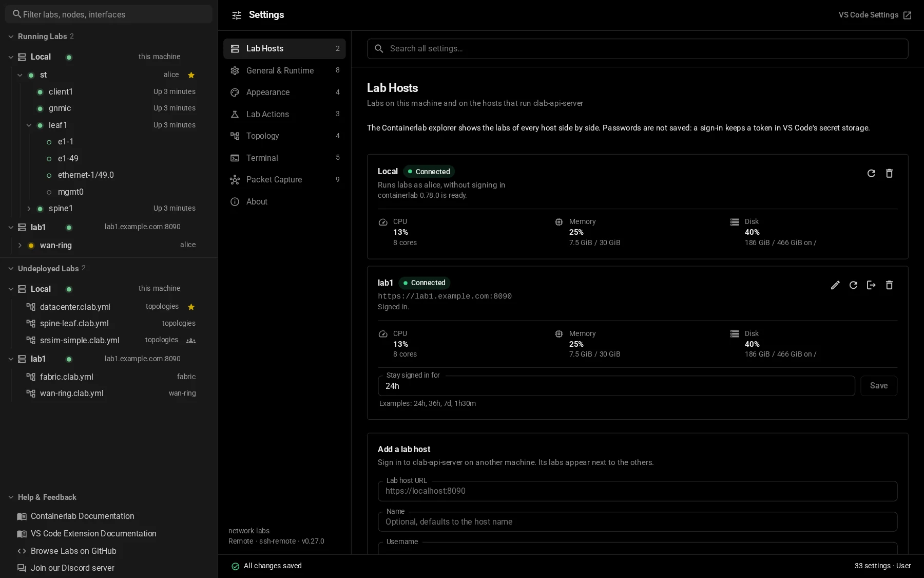Click chat icon for Join our Discord server
The width and height of the screenshot is (924, 578).
[x=22, y=568]
